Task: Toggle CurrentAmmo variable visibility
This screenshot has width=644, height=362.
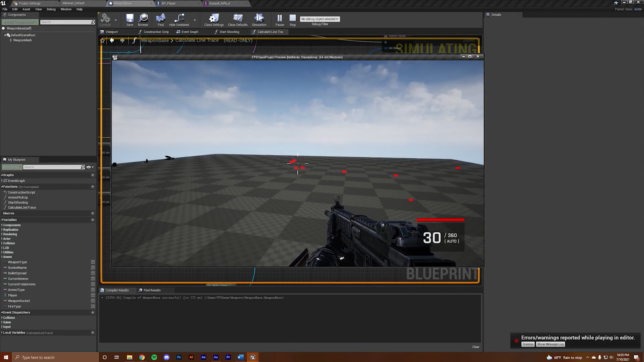Action: 93,279
